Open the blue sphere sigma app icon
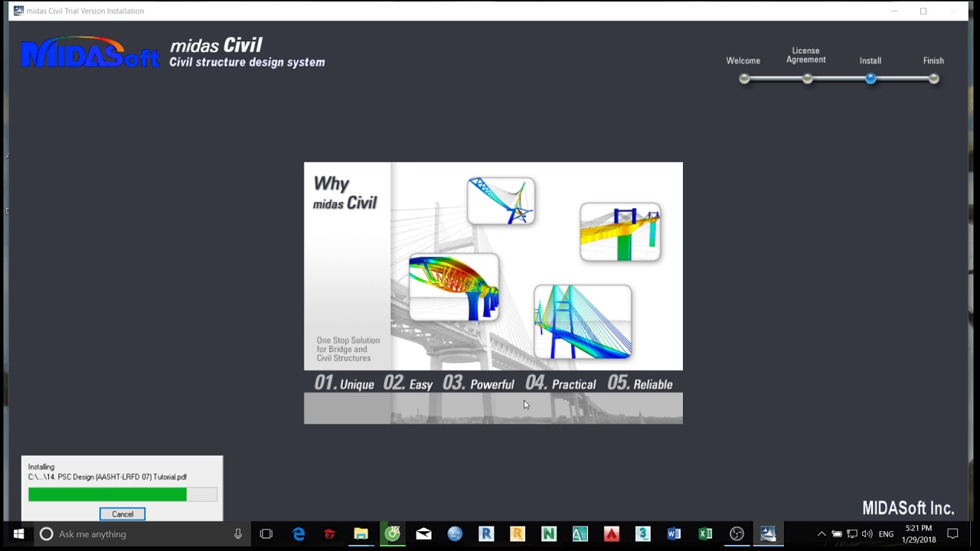This screenshot has width=980, height=551. point(455,534)
